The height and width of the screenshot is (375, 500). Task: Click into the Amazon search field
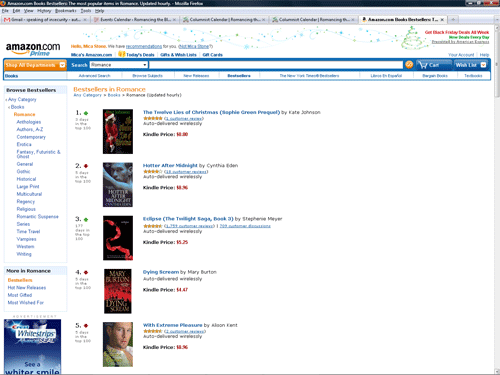pos(276,65)
